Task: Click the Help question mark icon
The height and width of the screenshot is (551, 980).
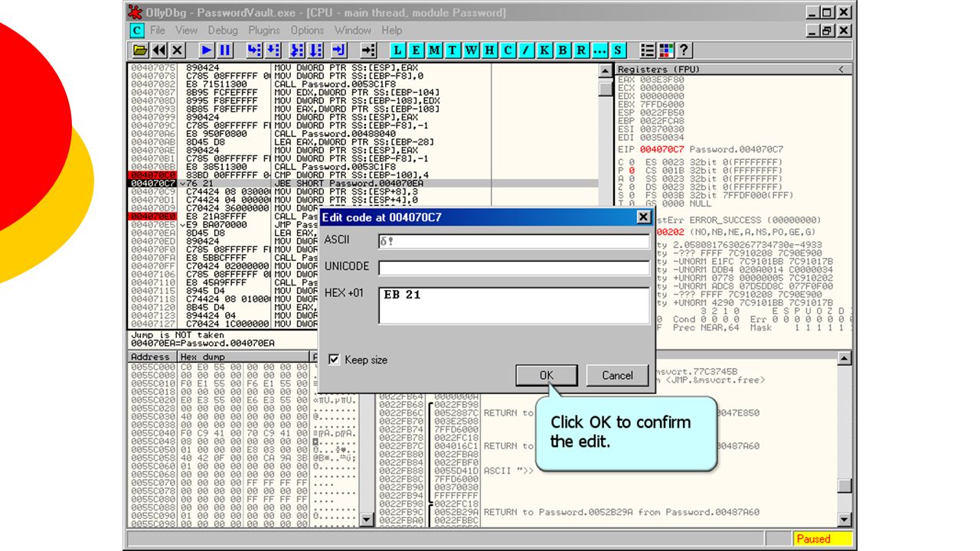Action: pos(684,51)
